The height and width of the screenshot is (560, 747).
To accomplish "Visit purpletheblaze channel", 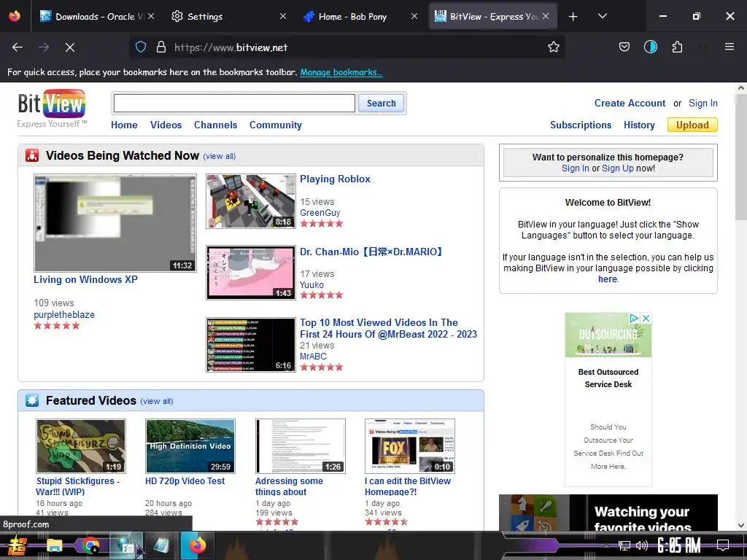I will coord(64,315).
